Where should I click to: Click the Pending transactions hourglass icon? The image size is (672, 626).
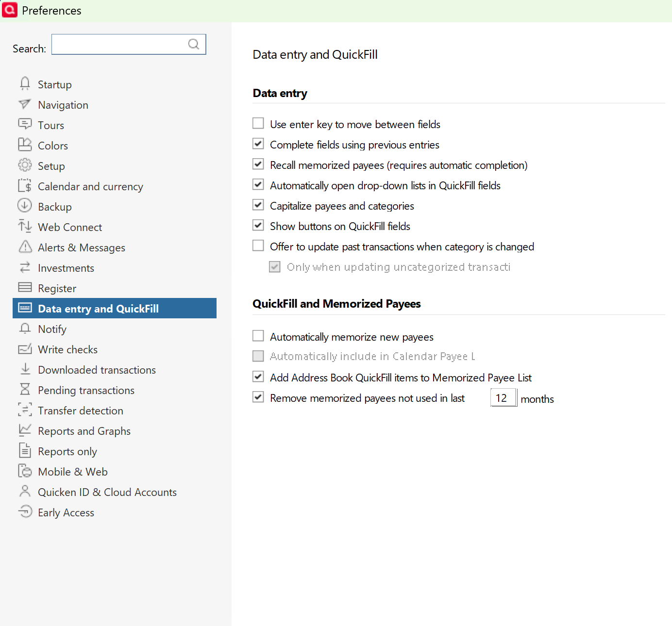[x=25, y=390]
